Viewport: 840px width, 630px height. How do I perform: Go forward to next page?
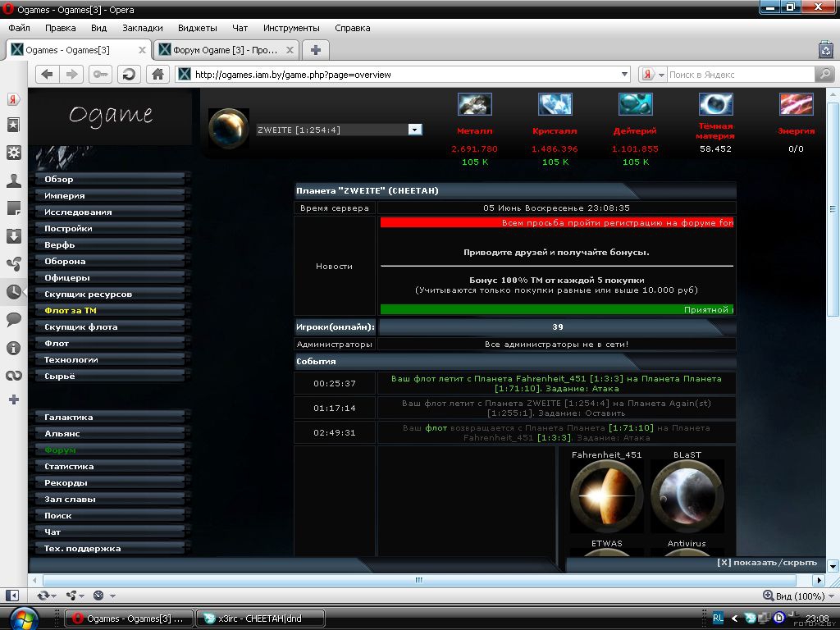click(x=71, y=75)
